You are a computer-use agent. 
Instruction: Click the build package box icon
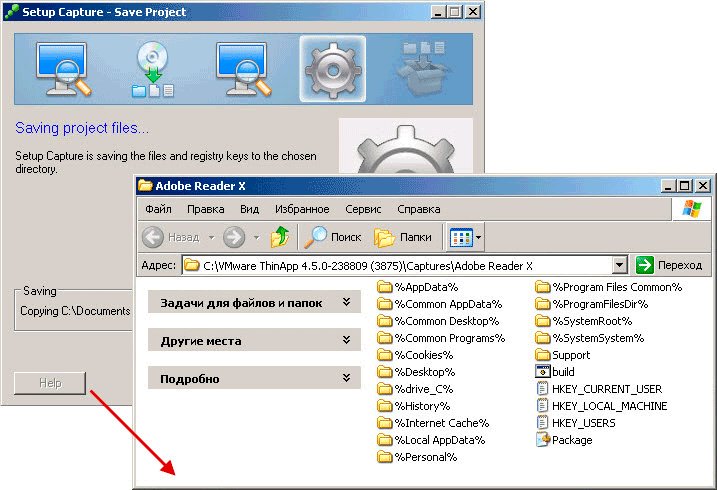[423, 69]
